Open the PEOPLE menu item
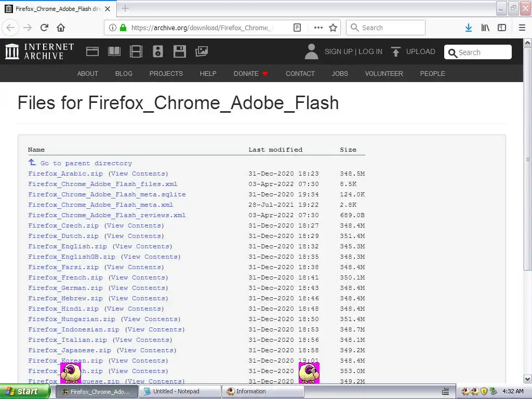 click(433, 74)
